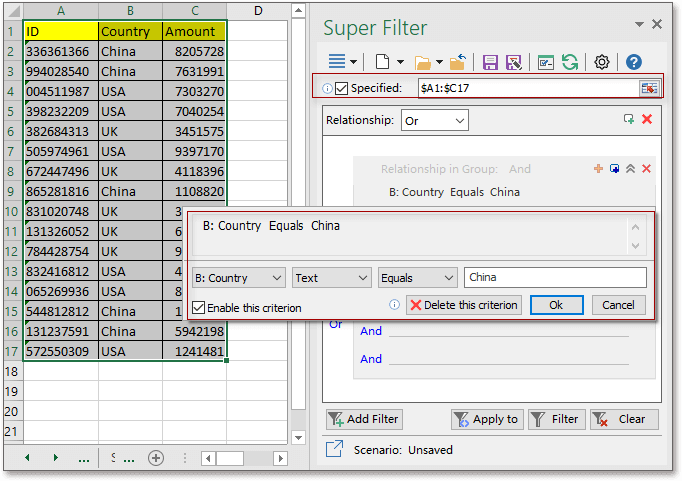Click the Add Filter button
The image size is (682, 481).
tap(363, 419)
